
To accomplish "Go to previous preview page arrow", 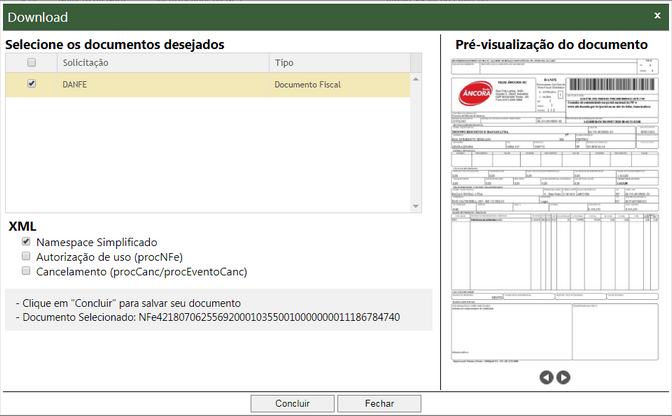I will point(546,377).
